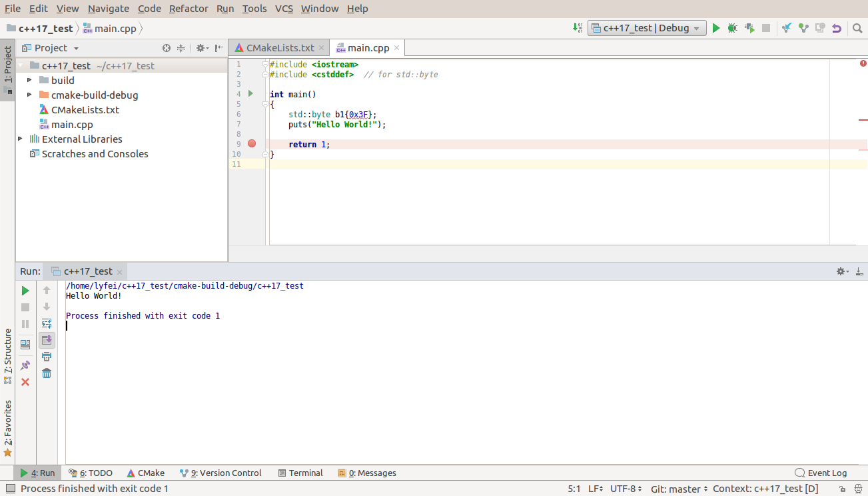The image size is (868, 496).
Task: Open the Git: master branch selector
Action: 678,489
